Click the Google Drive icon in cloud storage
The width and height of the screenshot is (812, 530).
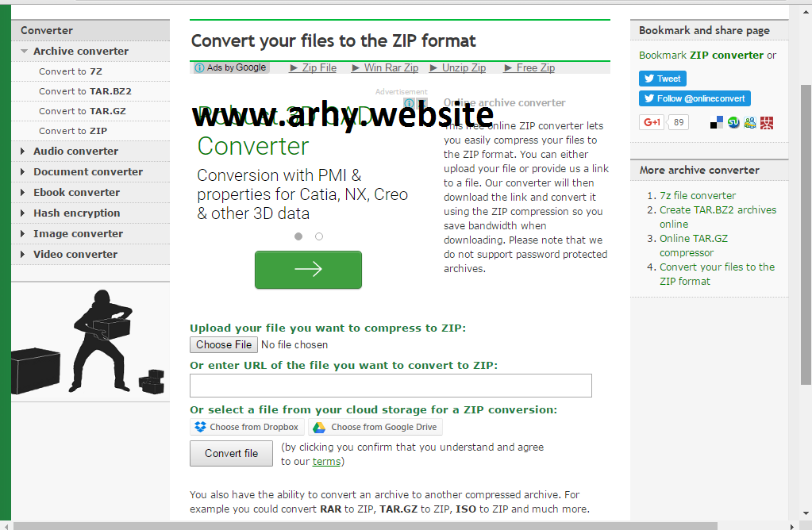pyautogui.click(x=319, y=427)
